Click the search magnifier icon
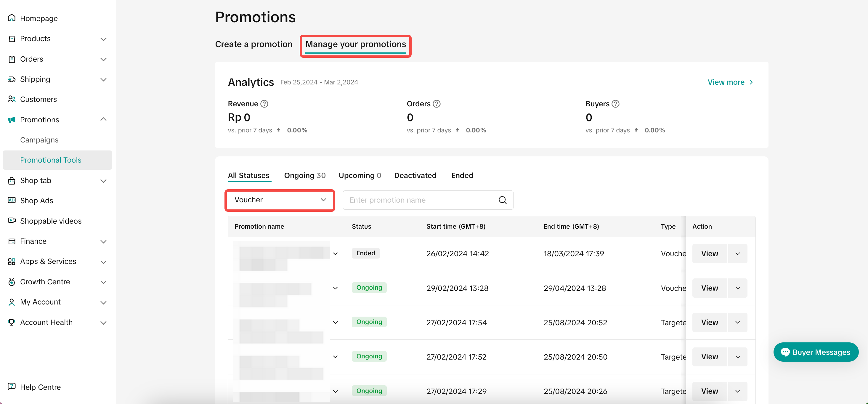This screenshot has width=868, height=404. (x=502, y=200)
